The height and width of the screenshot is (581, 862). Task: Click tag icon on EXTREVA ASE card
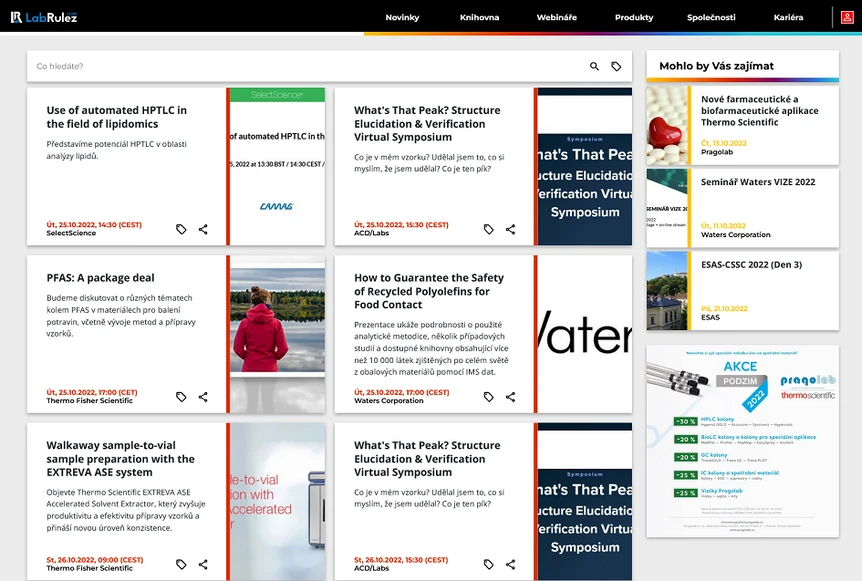181,565
